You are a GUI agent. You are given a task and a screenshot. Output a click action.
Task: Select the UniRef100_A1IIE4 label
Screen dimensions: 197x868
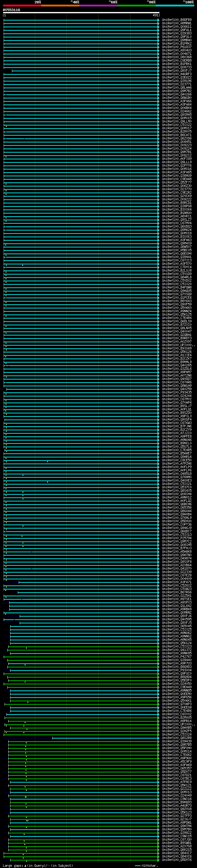[176, 355]
